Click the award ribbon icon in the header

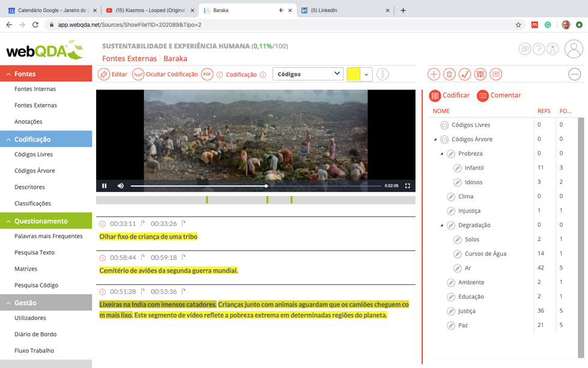click(x=553, y=49)
